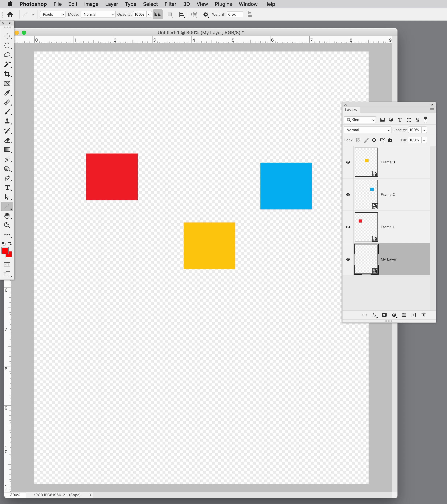Expand the layer blend mode Normal dropdown
The width and height of the screenshot is (447, 504).
pyautogui.click(x=367, y=130)
